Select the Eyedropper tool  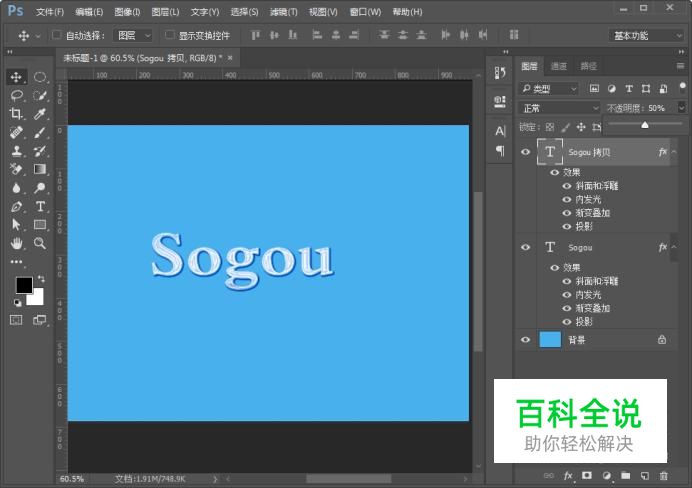40,114
